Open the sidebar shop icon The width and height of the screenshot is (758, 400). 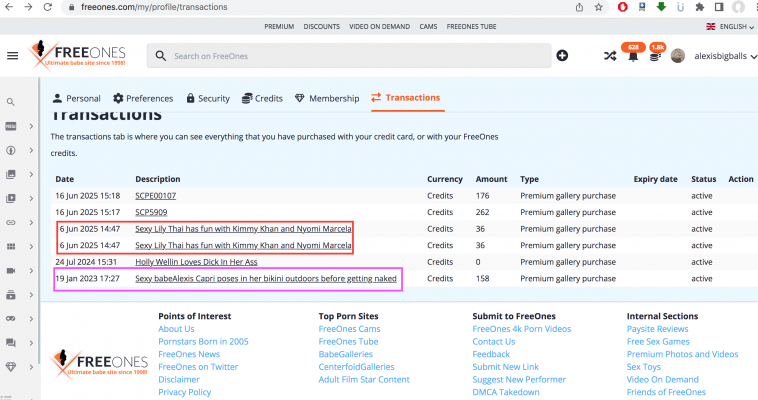[11, 295]
